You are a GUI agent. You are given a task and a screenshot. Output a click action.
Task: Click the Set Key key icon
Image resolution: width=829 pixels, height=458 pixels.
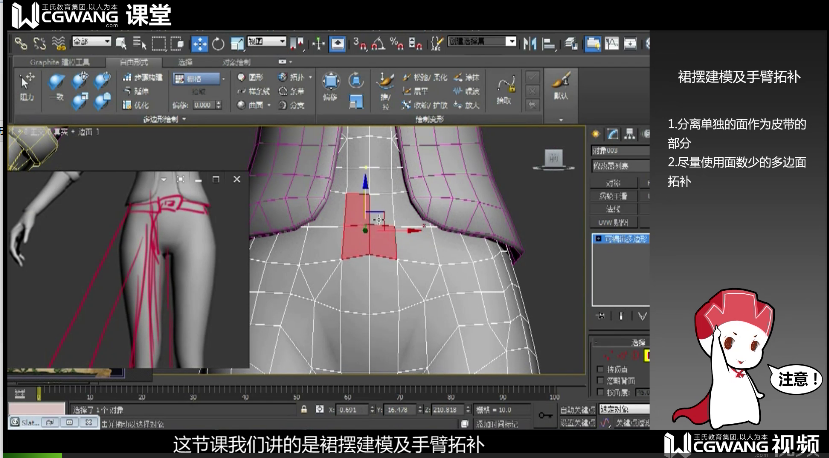pos(545,415)
